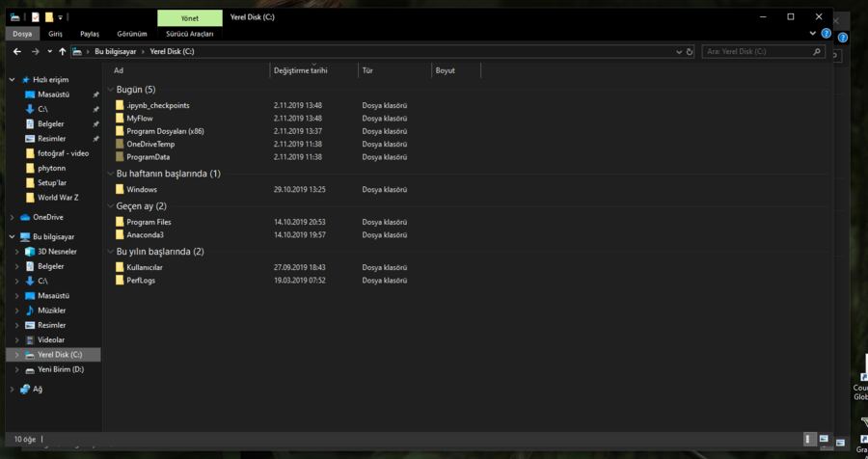
Task: Click Windows date '29.10.2019 13:25'
Action: tap(300, 189)
